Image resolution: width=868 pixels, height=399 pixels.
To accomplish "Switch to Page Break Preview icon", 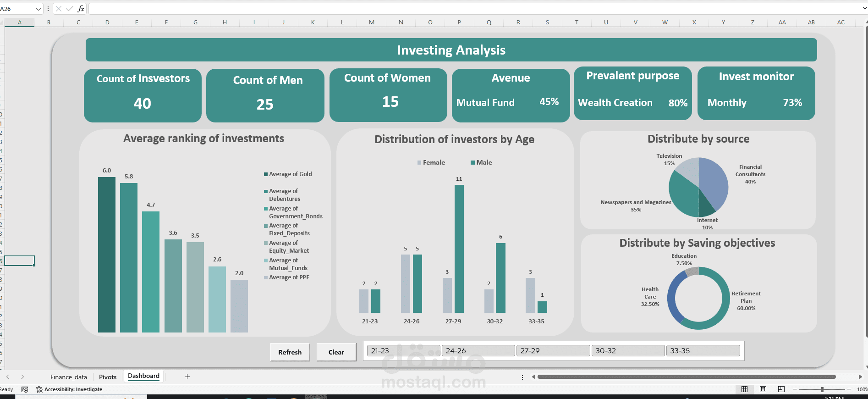I will (781, 389).
